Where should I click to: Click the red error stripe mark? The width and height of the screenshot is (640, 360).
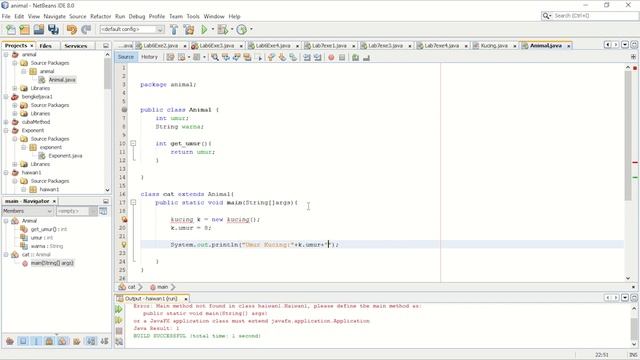pos(635,162)
